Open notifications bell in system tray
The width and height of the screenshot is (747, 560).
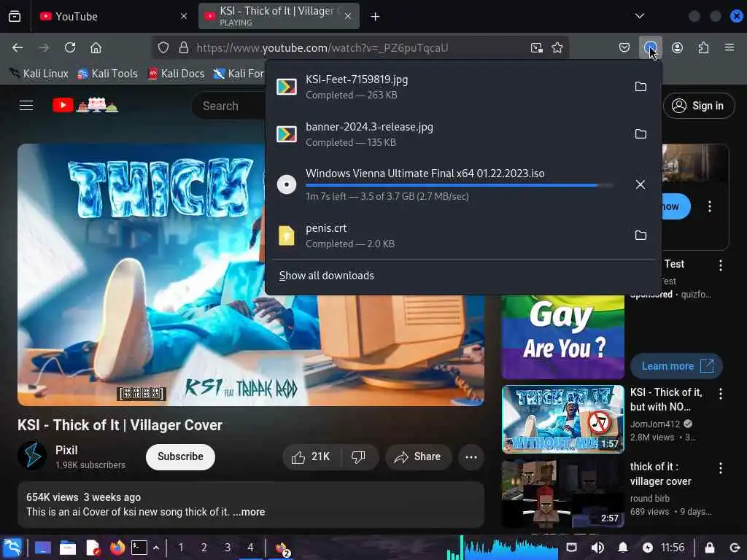click(623, 548)
